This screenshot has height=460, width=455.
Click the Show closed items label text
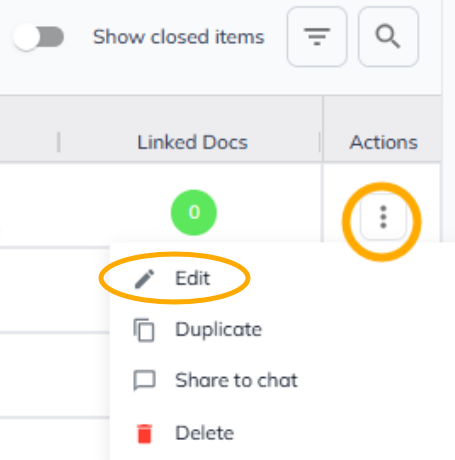pyautogui.click(x=178, y=37)
